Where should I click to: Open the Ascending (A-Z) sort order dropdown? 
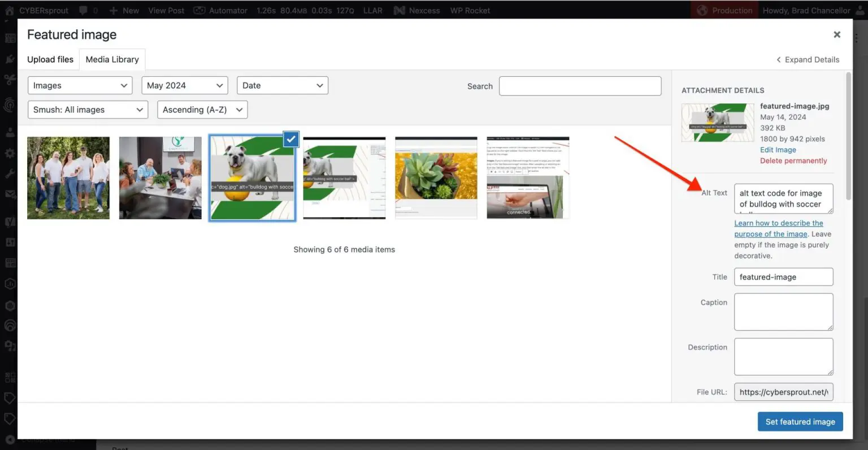click(202, 110)
